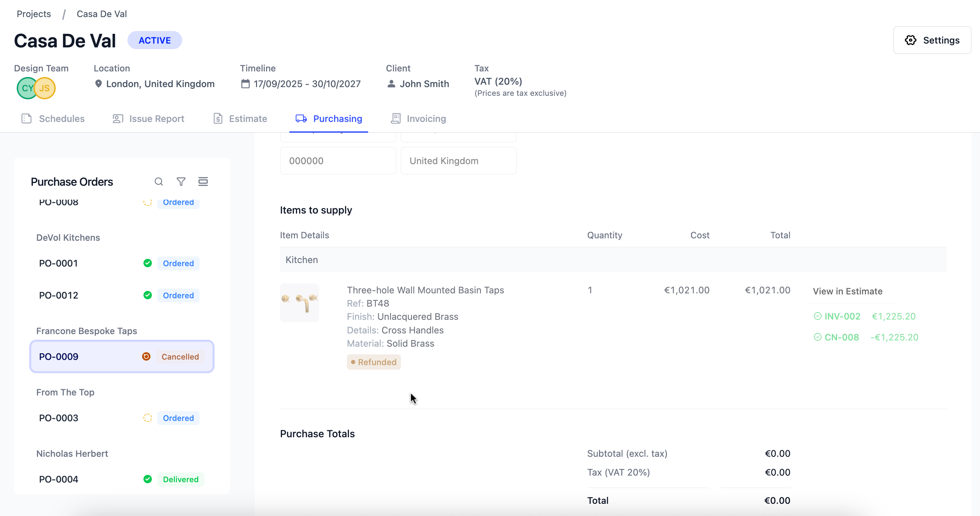The height and width of the screenshot is (516, 980).
Task: Click the From The Top supplier heading
Action: tap(65, 392)
